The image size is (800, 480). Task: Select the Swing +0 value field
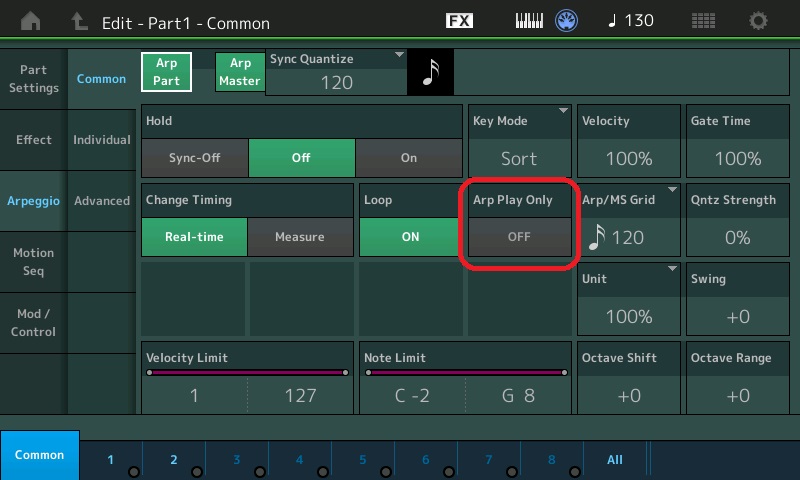[737, 316]
